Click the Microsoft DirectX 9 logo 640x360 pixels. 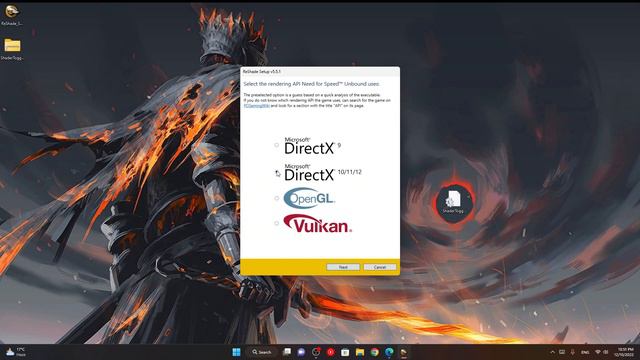312,146
